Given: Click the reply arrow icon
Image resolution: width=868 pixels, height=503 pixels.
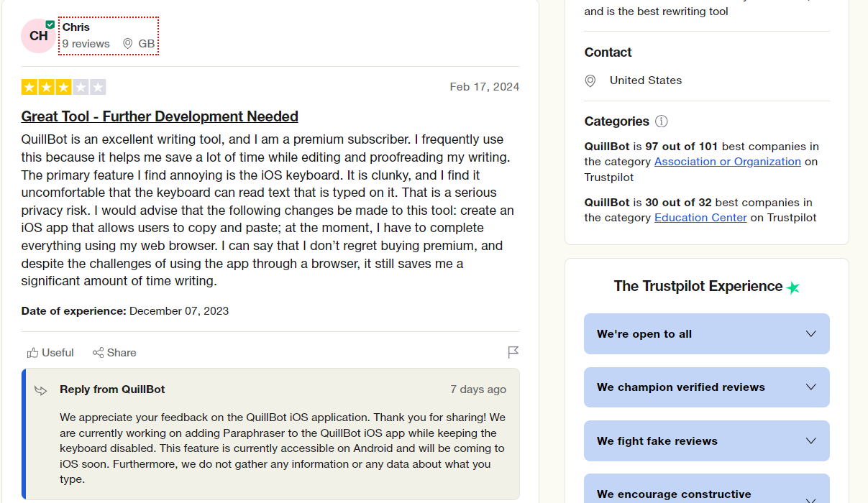Looking at the screenshot, I should coord(41,390).
